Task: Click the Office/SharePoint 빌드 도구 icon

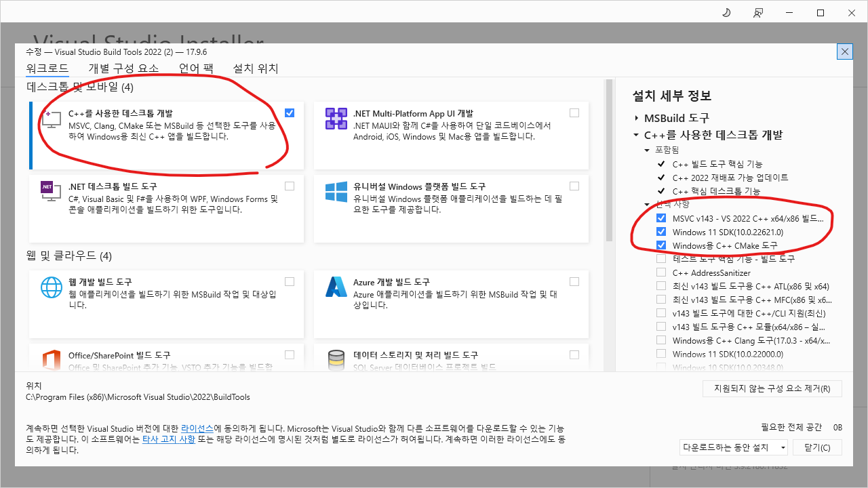Action: click(52, 359)
